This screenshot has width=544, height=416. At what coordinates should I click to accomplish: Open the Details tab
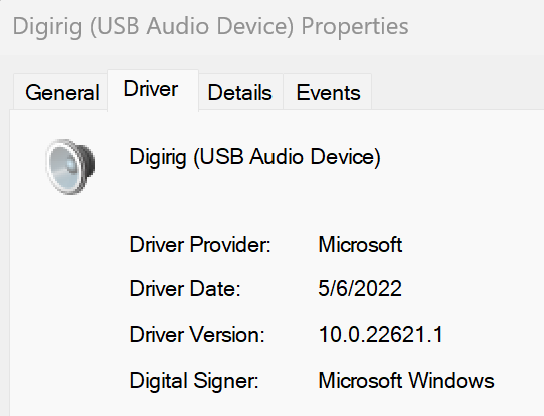(241, 93)
